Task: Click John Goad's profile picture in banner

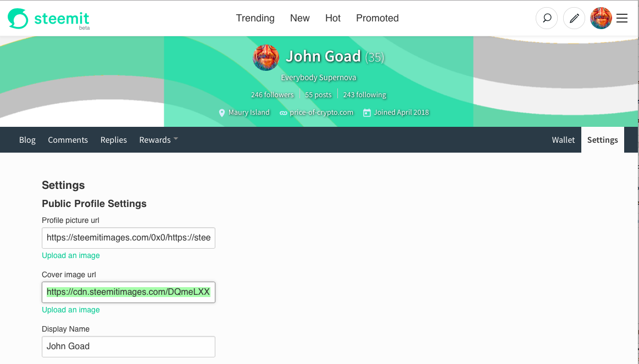Action: [x=266, y=58]
